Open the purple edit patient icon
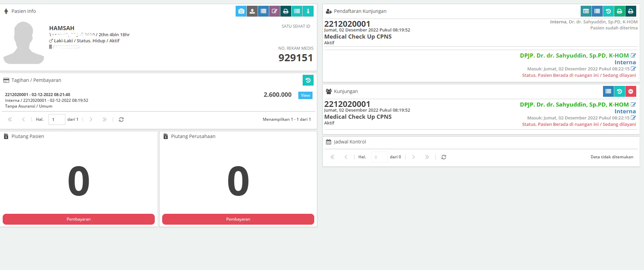 (x=275, y=11)
